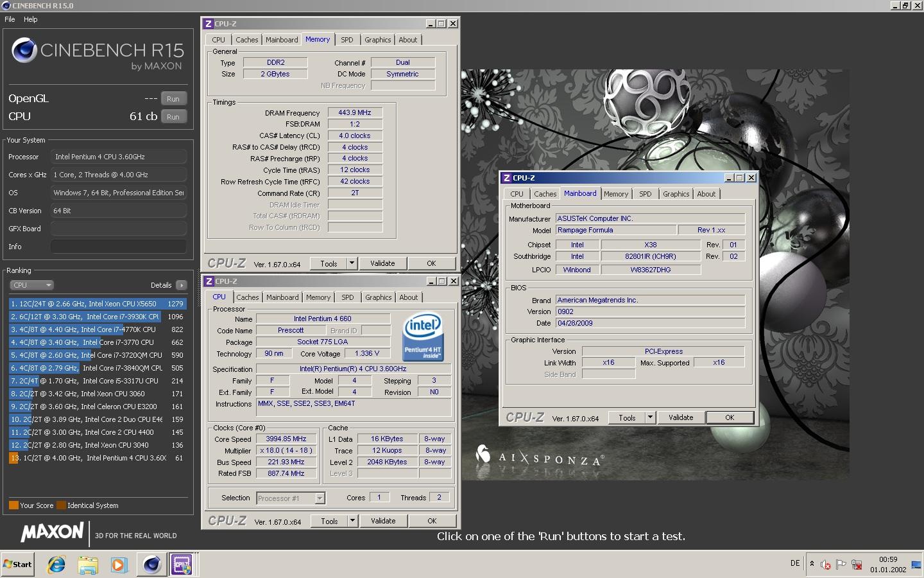Close the Mainboard CPU-Z window
Viewport: 924px width, 578px height.
[x=751, y=178]
